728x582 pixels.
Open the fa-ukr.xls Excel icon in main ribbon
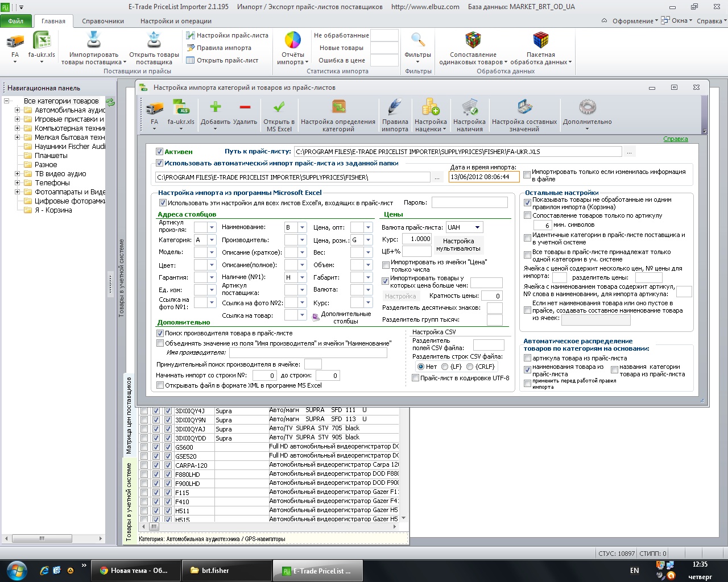pos(42,41)
